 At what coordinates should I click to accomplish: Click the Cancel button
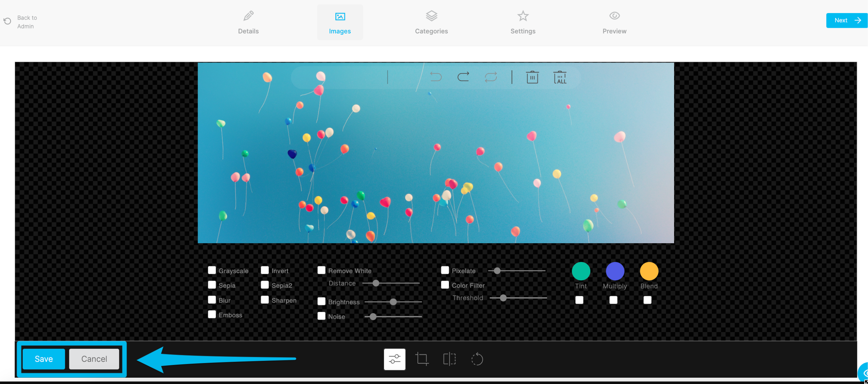[94, 359]
